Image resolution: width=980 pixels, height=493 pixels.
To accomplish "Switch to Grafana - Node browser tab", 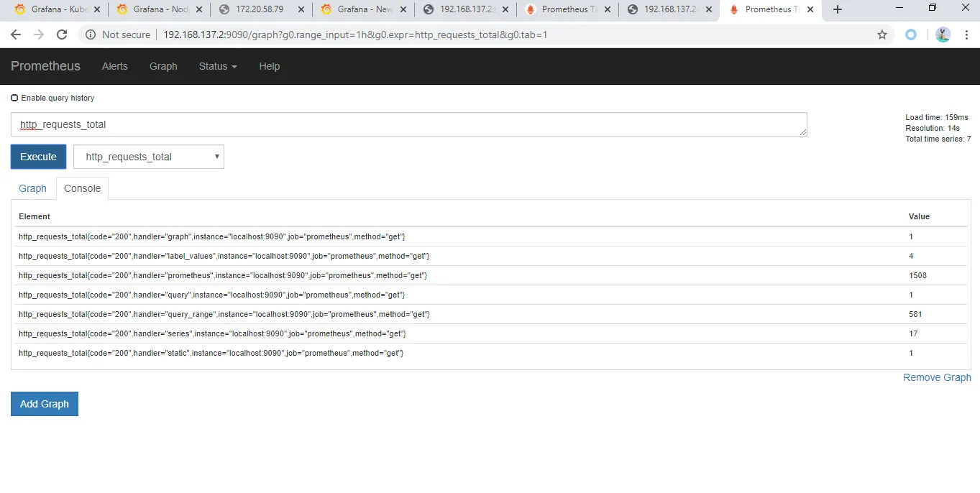I will [161, 9].
